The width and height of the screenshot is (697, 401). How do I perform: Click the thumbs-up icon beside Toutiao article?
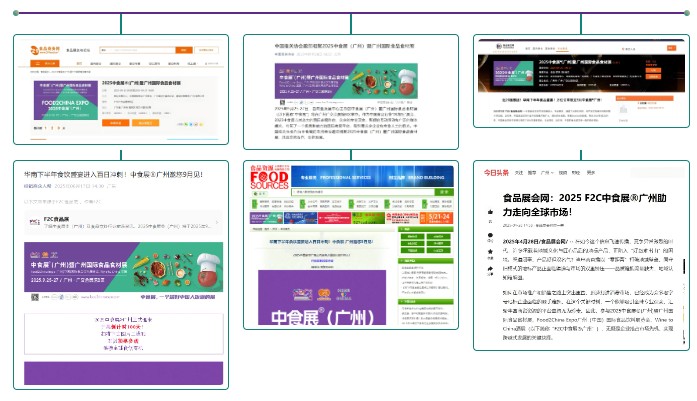pyautogui.click(x=490, y=213)
